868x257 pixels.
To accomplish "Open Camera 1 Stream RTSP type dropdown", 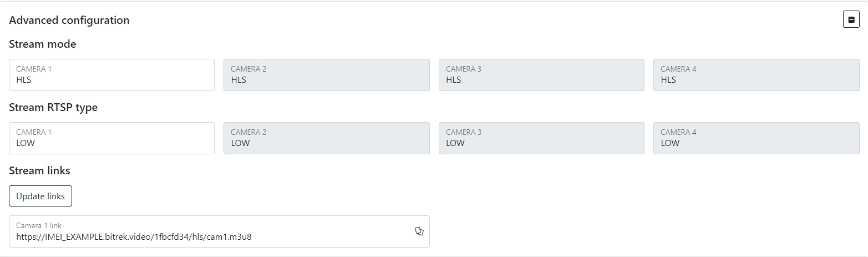I will (111, 138).
